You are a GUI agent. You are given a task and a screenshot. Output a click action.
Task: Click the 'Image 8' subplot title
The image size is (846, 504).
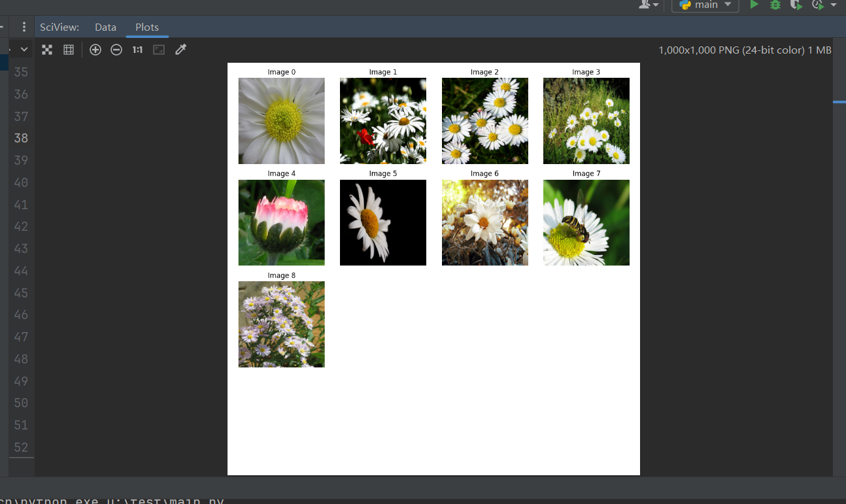coord(282,275)
